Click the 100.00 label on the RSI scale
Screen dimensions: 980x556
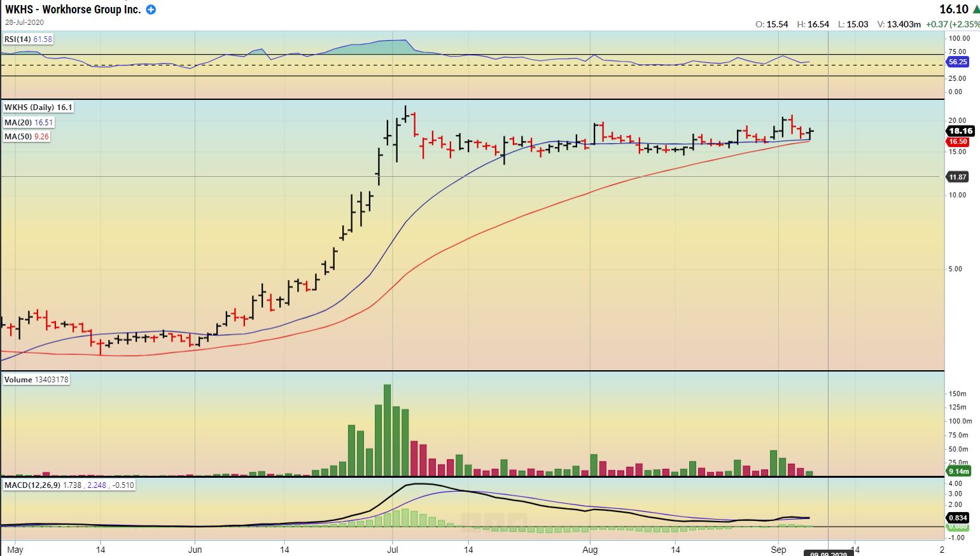pyautogui.click(x=958, y=39)
